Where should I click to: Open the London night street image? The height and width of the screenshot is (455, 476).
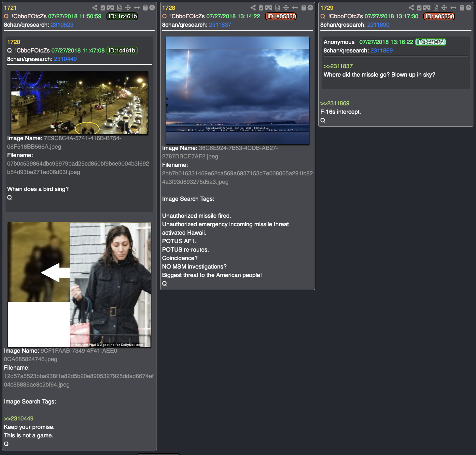(79, 102)
